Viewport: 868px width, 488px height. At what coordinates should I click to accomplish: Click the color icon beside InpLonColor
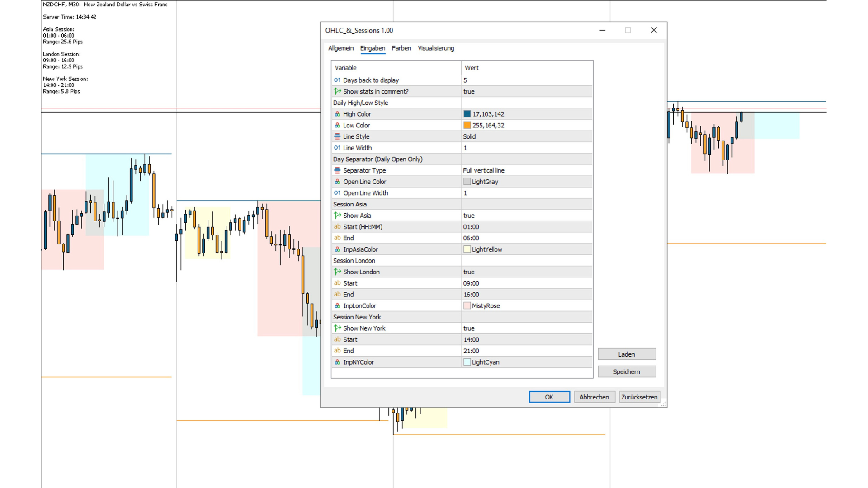337,305
